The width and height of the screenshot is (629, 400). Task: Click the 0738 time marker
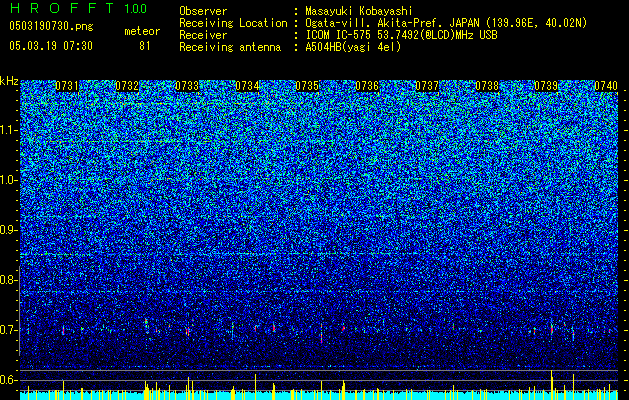[x=487, y=86]
